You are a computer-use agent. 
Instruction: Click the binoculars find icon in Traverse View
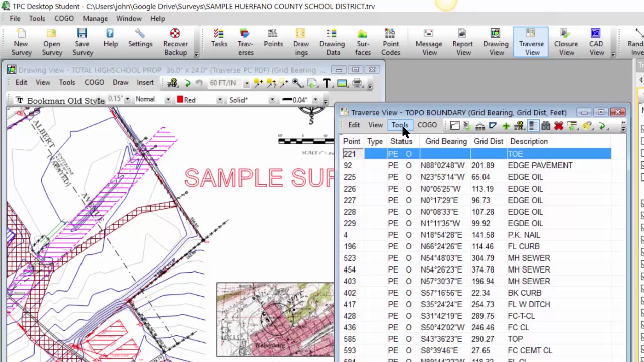coord(546,126)
